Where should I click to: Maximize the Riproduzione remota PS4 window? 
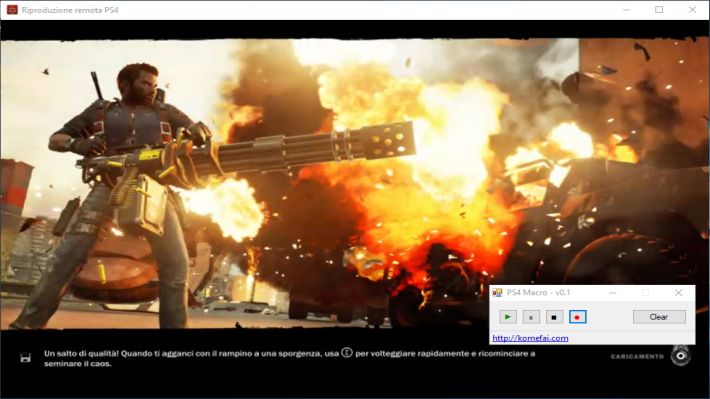659,10
